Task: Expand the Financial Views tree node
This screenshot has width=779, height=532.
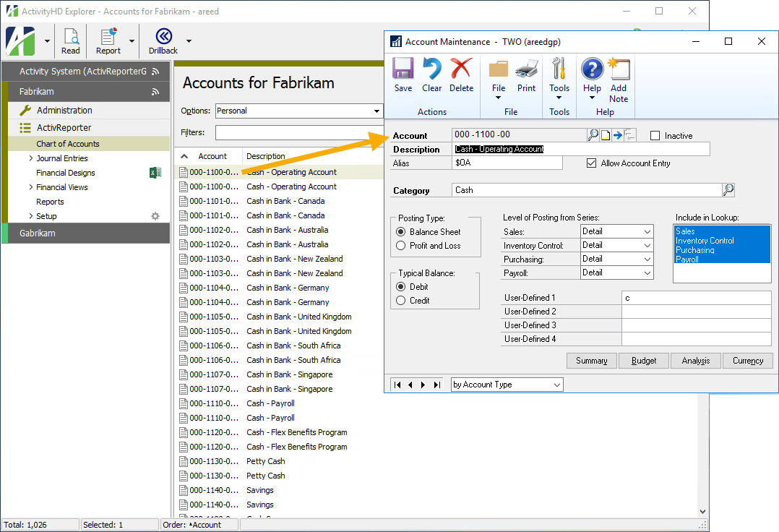Action: pos(31,187)
